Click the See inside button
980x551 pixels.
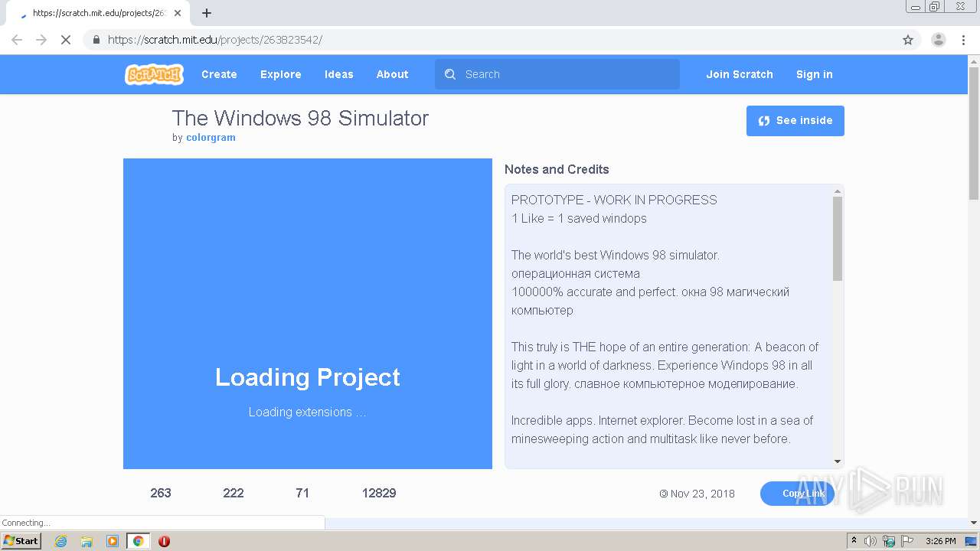(x=795, y=121)
